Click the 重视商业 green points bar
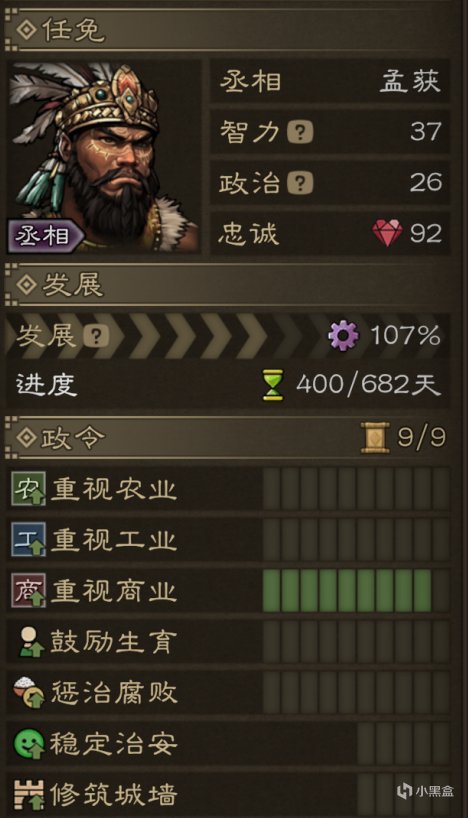Screen dimensions: 468x818 (355, 591)
